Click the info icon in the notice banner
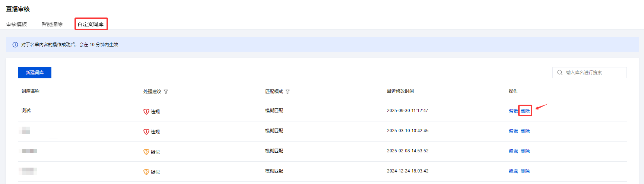This screenshot has width=644, height=184. coord(15,45)
